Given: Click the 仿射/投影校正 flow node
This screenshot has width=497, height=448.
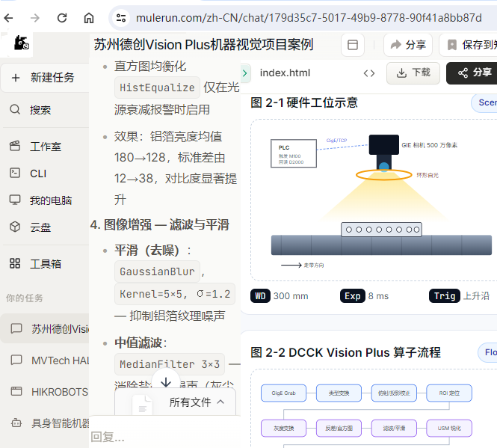Looking at the screenshot, I should coord(394,393).
